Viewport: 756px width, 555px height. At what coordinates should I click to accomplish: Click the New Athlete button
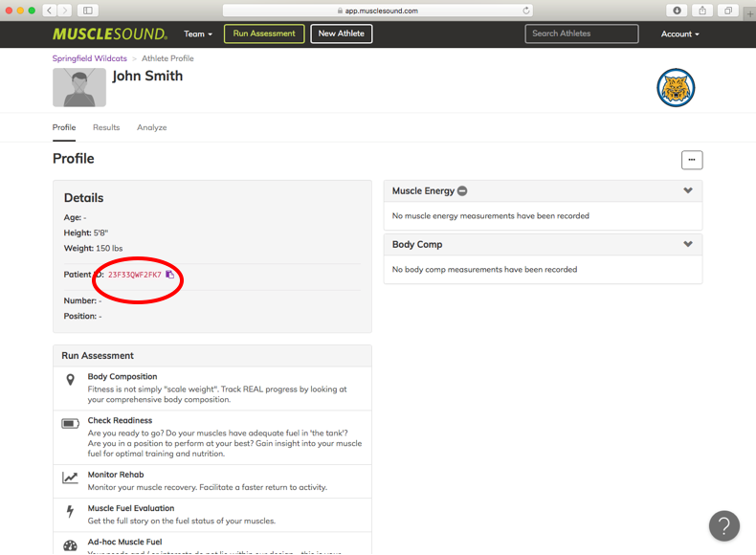[342, 33]
